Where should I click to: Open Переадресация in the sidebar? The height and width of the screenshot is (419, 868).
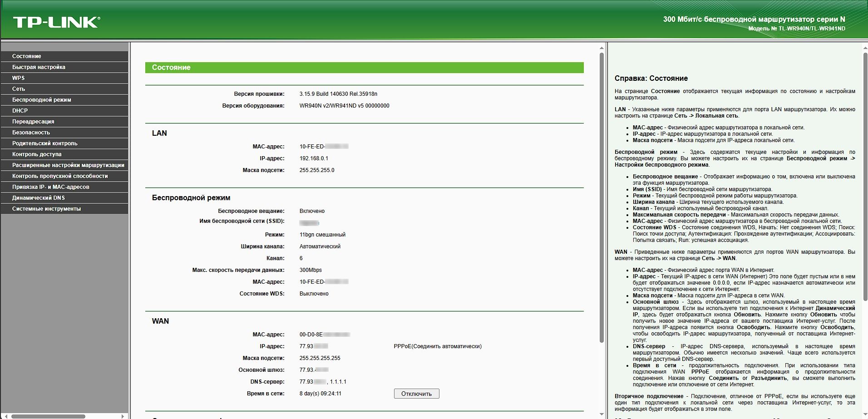point(64,122)
